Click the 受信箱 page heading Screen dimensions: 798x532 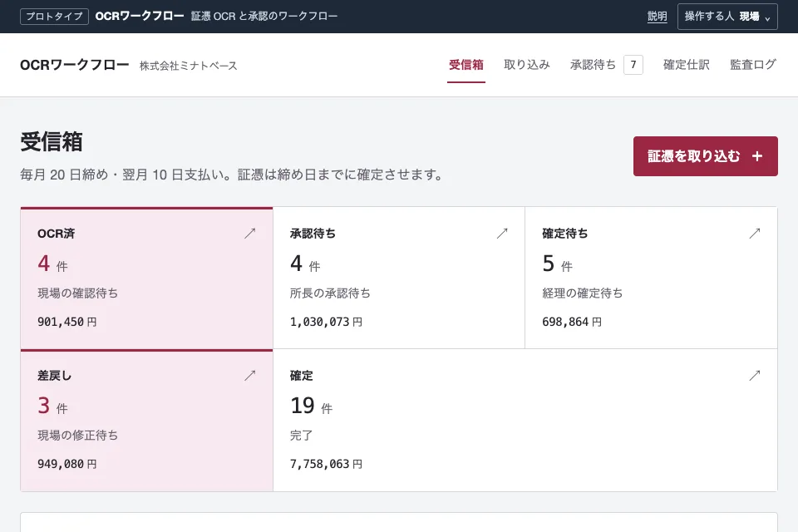pos(52,141)
